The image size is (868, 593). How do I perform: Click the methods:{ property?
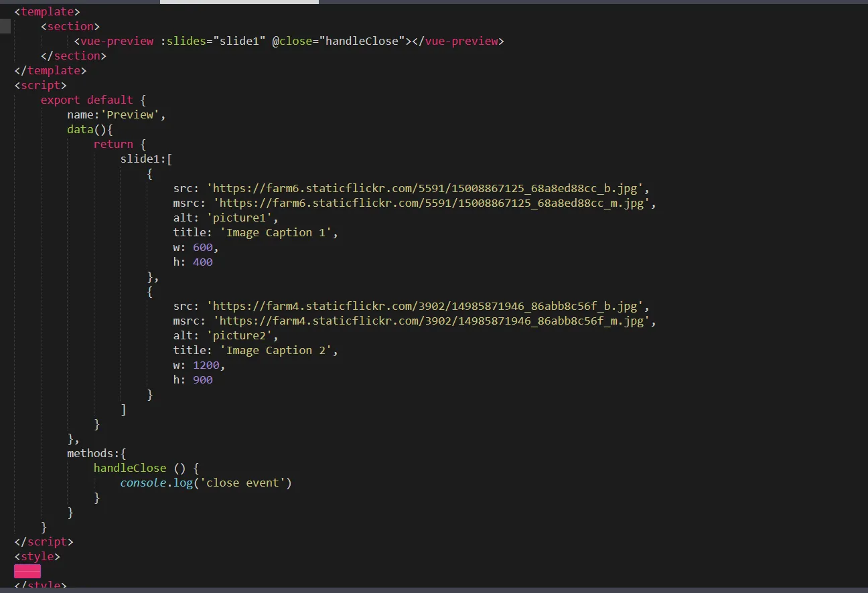96,453
